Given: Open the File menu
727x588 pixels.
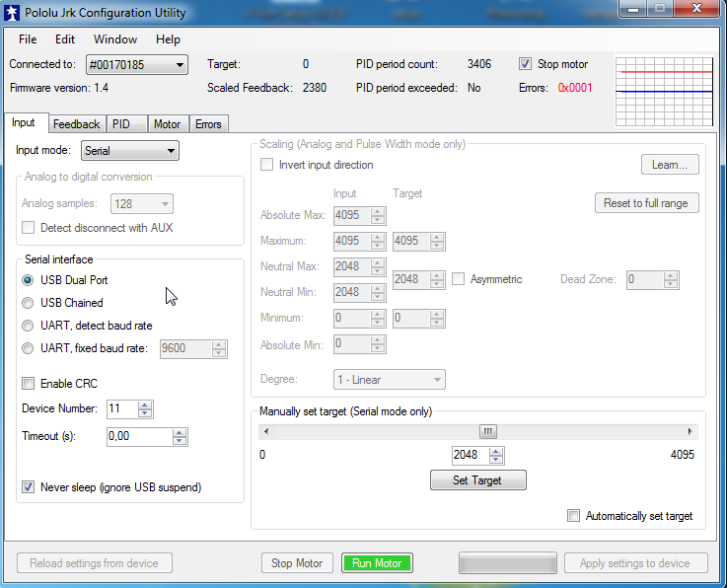Looking at the screenshot, I should [28, 39].
